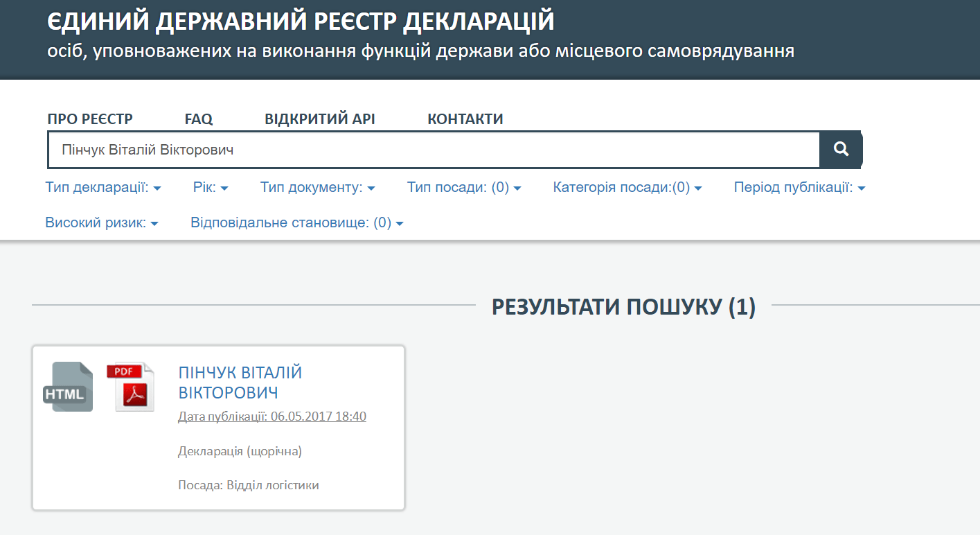Screen dimensions: 980x535
Task: Open the FAQ page
Action: point(199,119)
